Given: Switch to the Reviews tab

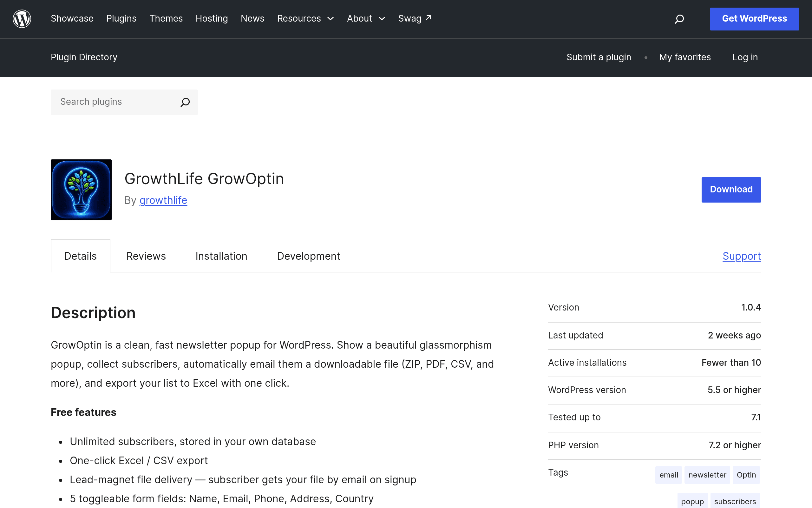Looking at the screenshot, I should click(x=146, y=256).
